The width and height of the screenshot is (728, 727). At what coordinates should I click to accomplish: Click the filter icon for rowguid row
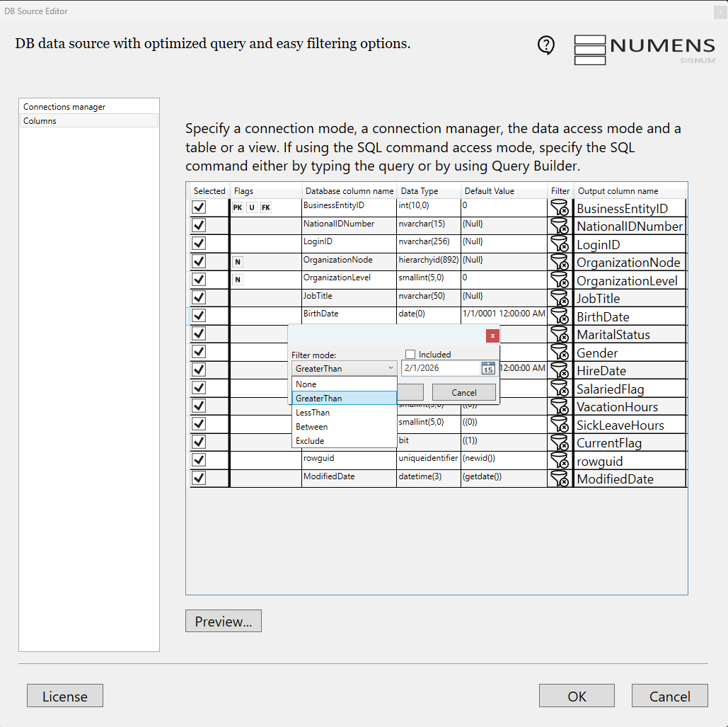click(x=560, y=461)
